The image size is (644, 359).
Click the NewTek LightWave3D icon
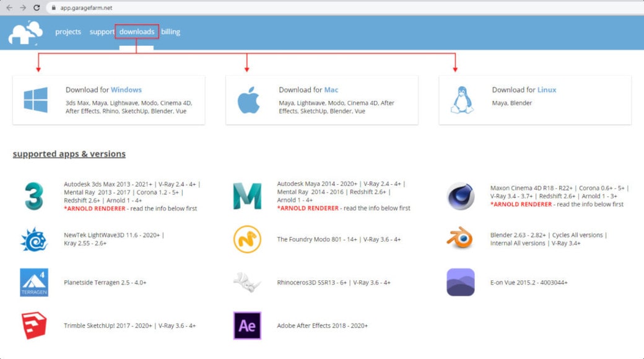point(34,239)
